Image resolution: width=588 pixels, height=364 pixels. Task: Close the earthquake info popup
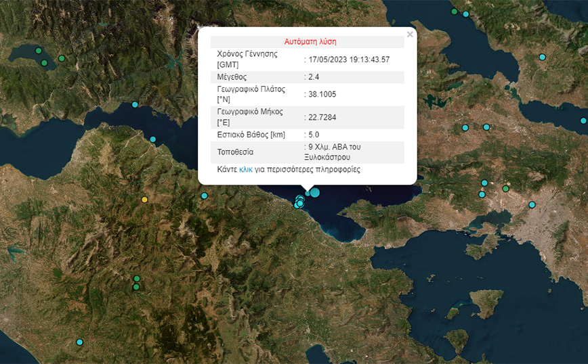click(x=409, y=34)
